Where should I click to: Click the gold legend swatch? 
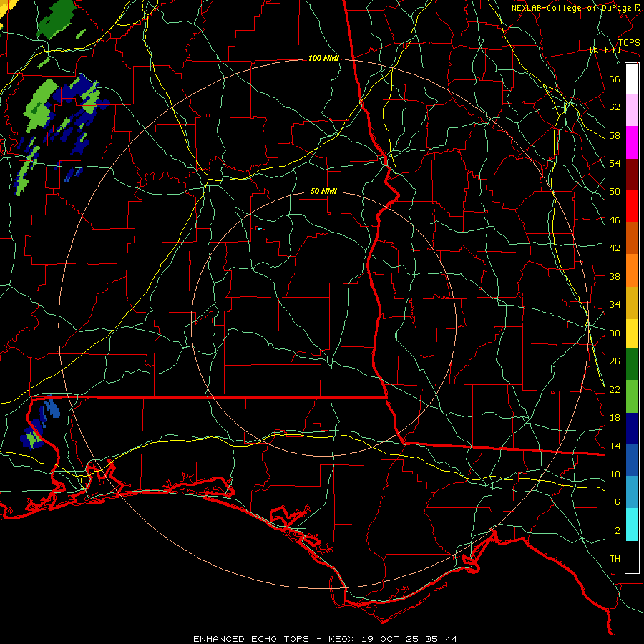(x=632, y=303)
